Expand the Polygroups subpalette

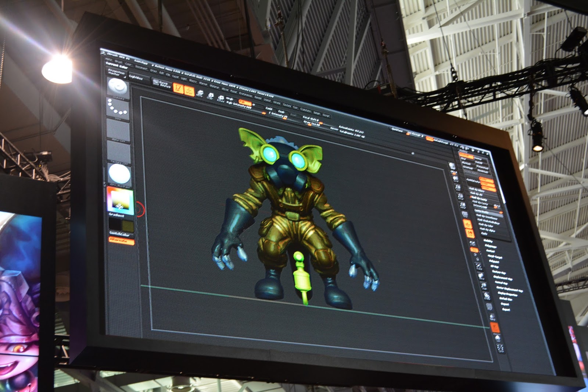coord(491,246)
